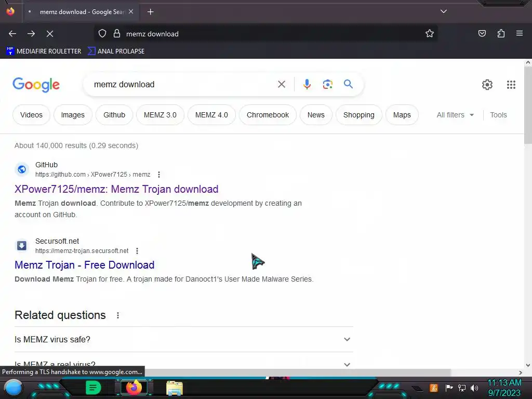532x399 pixels.
Task: Open the Google apps grid
Action: coord(511,85)
